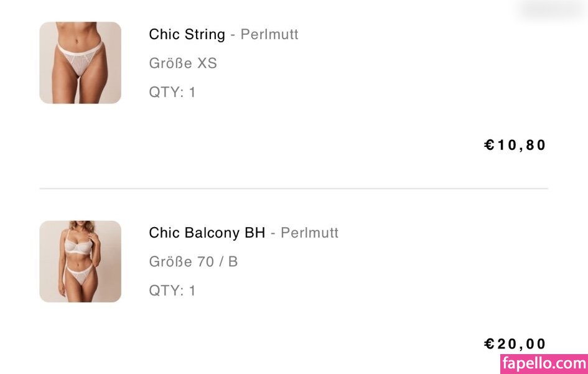Click the word String in the first title
The image size is (588, 374).
click(x=205, y=34)
